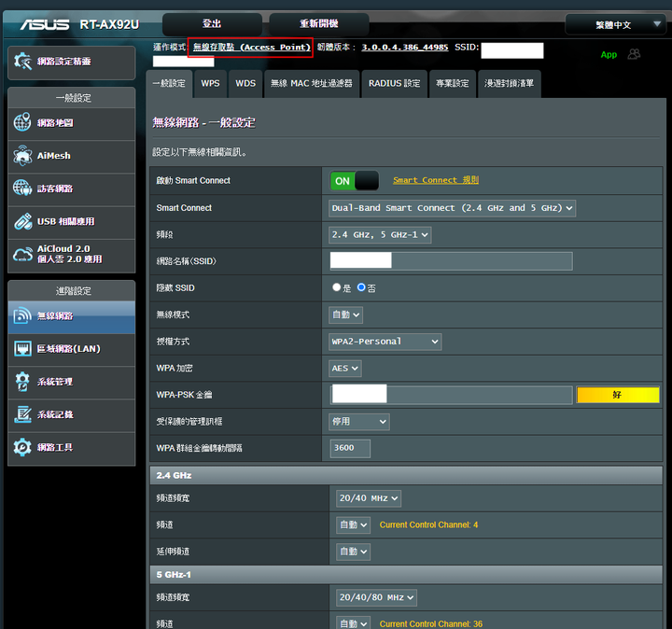Screen dimensions: 672x629
Task: Click the System Administration gear icon
Action: [x=22, y=382]
